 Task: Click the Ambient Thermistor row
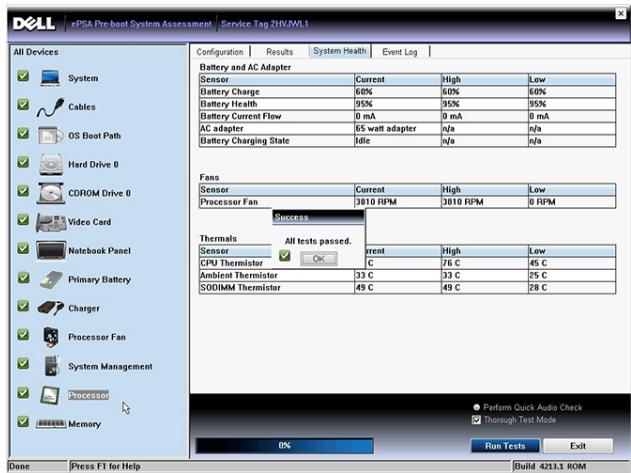pos(407,275)
